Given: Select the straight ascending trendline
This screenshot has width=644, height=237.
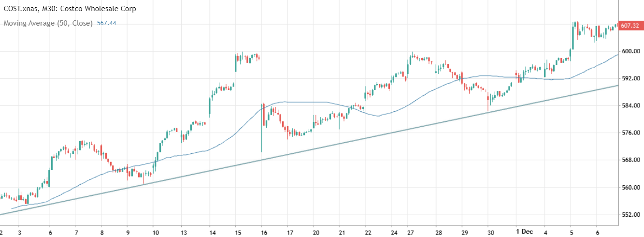Looking at the screenshot, I should click(x=338, y=142).
